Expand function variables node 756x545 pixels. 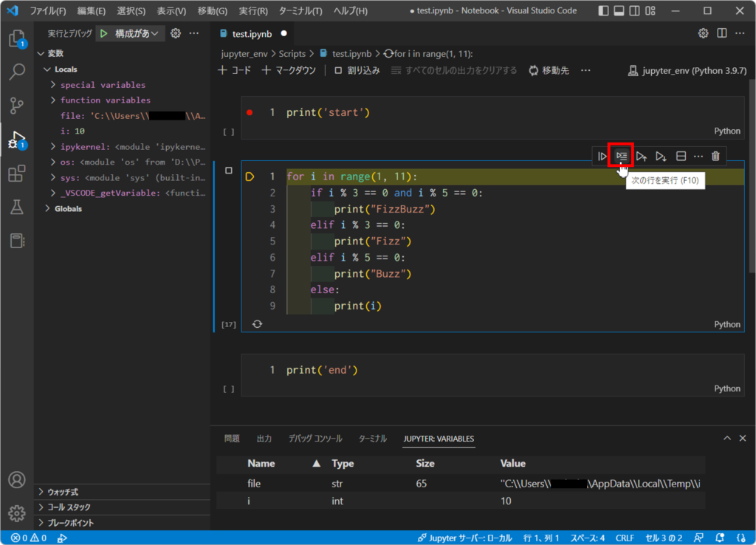(x=53, y=100)
